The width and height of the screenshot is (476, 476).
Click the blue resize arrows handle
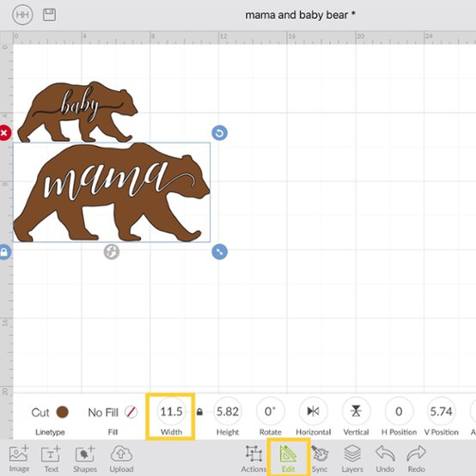tap(219, 252)
